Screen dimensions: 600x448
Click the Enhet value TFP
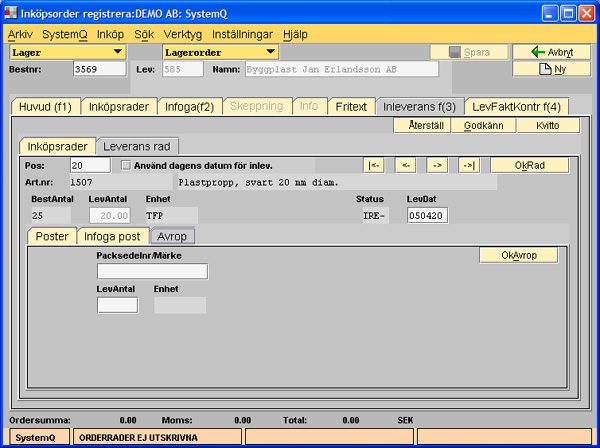[155, 215]
